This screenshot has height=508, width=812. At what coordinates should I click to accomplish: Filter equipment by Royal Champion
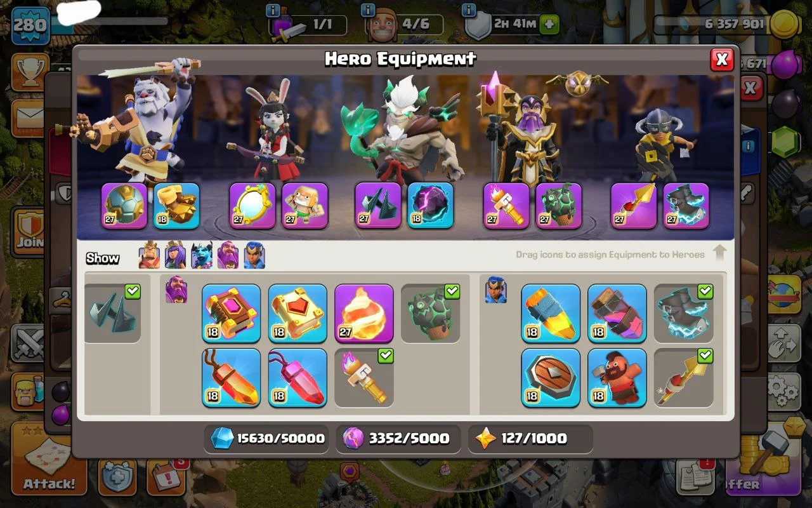click(x=254, y=255)
